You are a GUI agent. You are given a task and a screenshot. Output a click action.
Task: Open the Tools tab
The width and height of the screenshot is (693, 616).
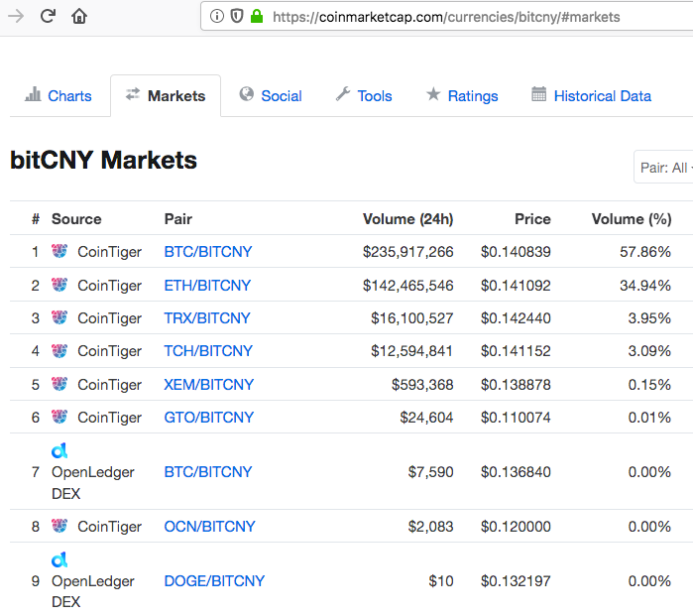point(364,96)
